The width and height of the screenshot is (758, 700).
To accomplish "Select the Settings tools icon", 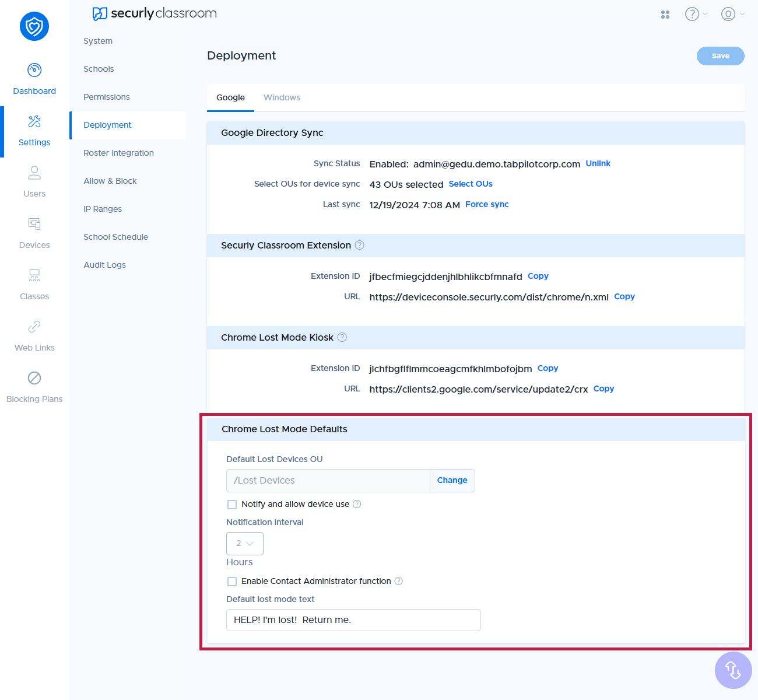I will (x=34, y=121).
